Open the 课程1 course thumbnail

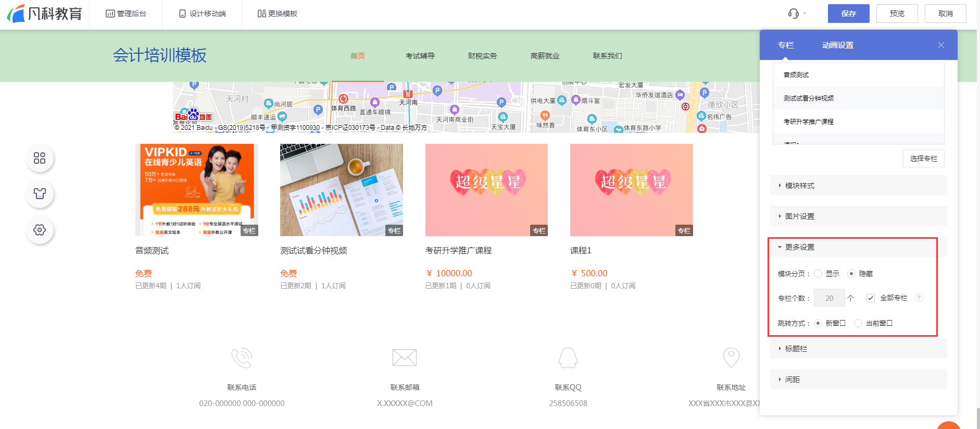point(632,190)
